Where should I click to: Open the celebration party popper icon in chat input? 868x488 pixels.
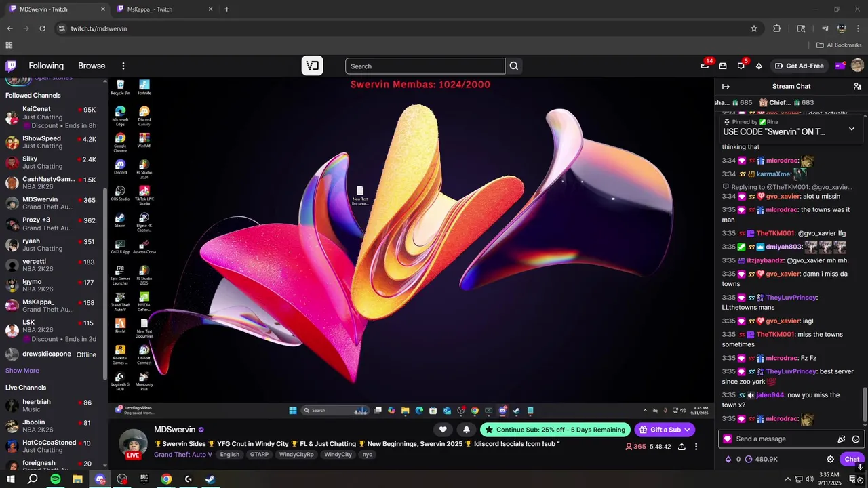842,439
